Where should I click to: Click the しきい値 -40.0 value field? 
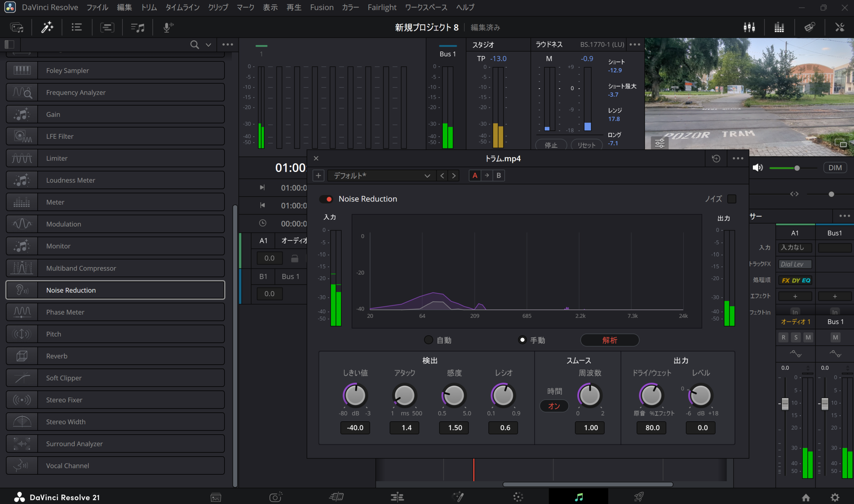coord(355,428)
